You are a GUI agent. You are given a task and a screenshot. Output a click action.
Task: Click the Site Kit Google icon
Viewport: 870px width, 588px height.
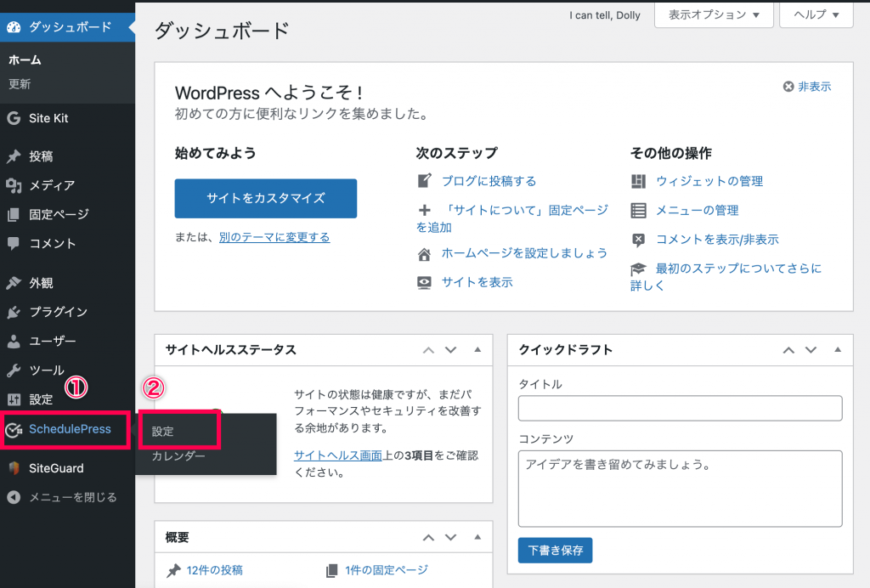tap(14, 118)
